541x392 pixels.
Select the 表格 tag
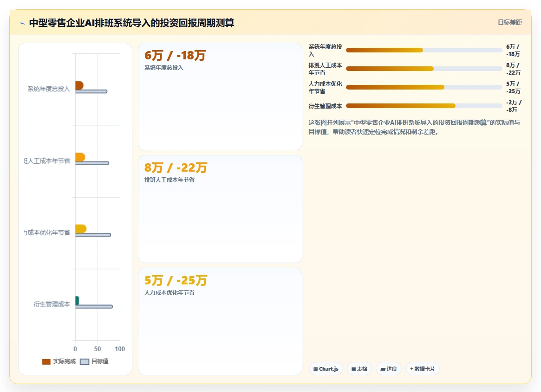point(359,369)
